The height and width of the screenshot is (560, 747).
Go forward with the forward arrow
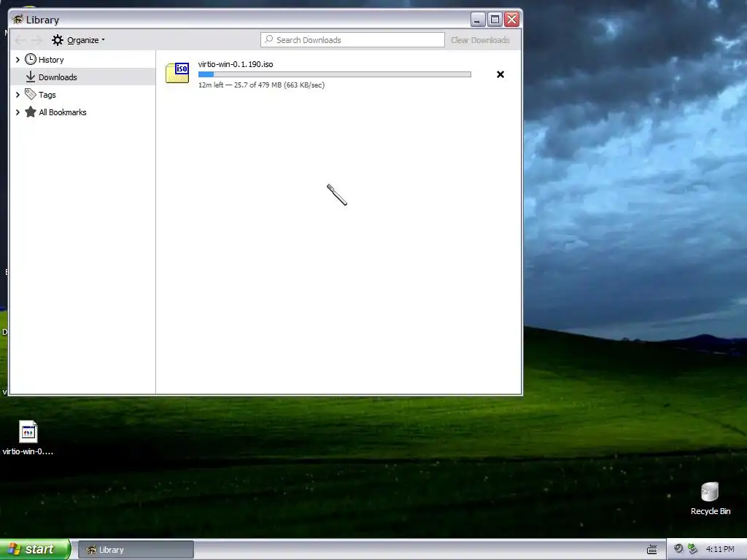point(36,40)
